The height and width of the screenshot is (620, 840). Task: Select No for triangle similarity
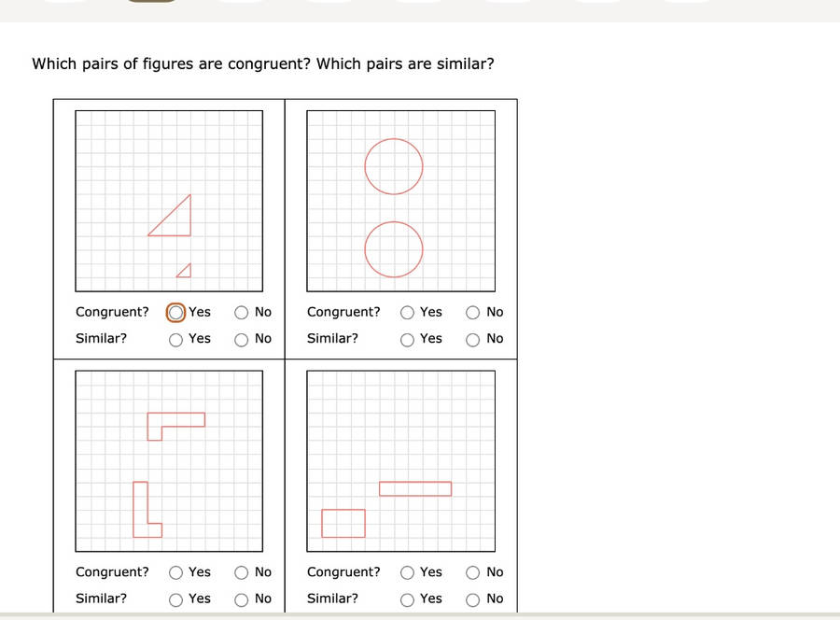pos(241,339)
